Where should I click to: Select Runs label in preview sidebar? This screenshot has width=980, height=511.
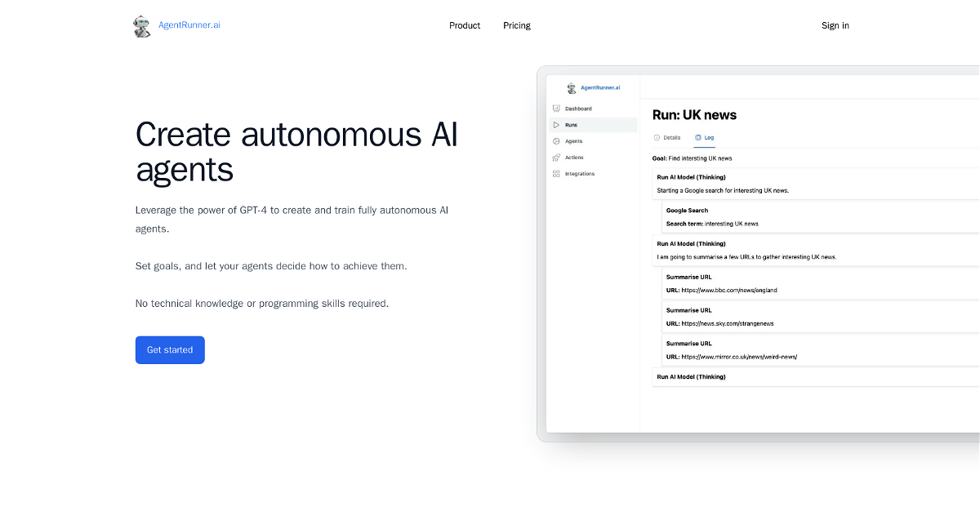coord(571,125)
